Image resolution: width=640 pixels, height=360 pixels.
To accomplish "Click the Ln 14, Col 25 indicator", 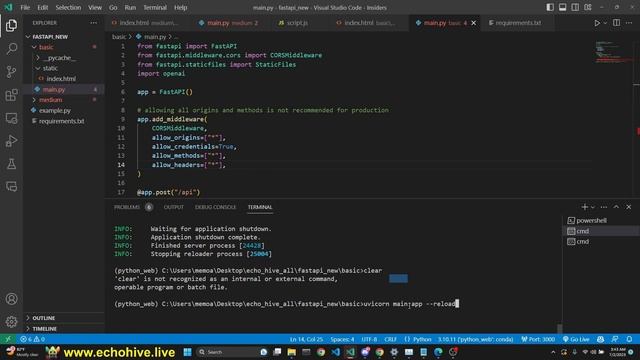I will click(x=306, y=339).
